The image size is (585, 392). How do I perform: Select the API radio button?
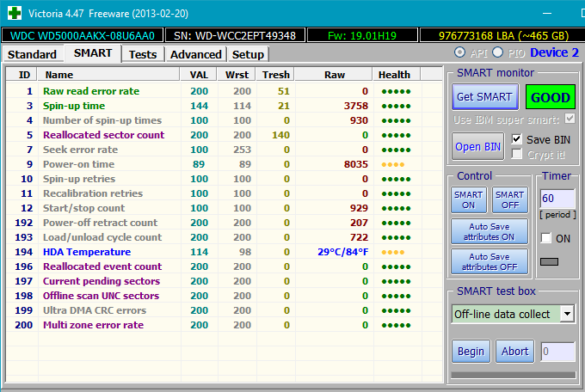pos(459,52)
